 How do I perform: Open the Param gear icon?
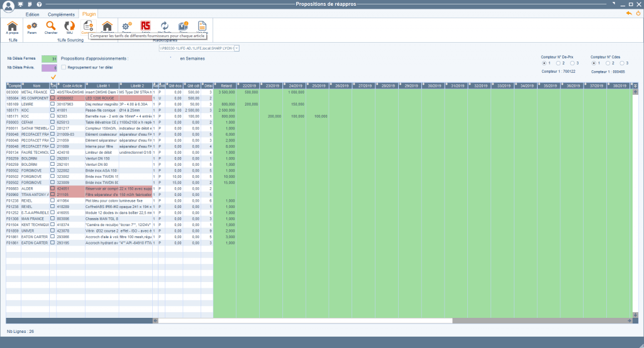[31, 26]
